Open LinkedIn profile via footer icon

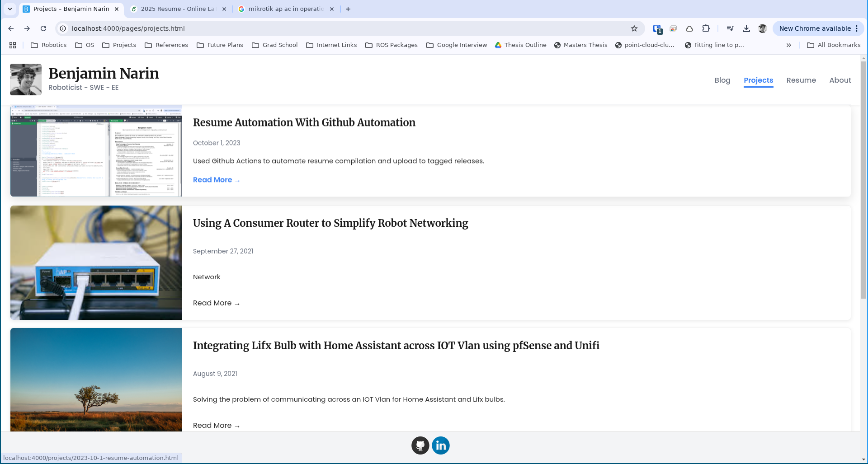pos(441,445)
